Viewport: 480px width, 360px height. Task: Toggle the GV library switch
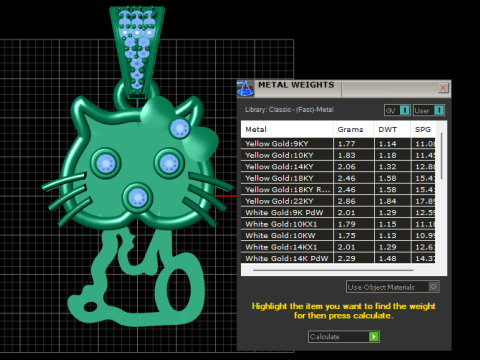coord(397,110)
